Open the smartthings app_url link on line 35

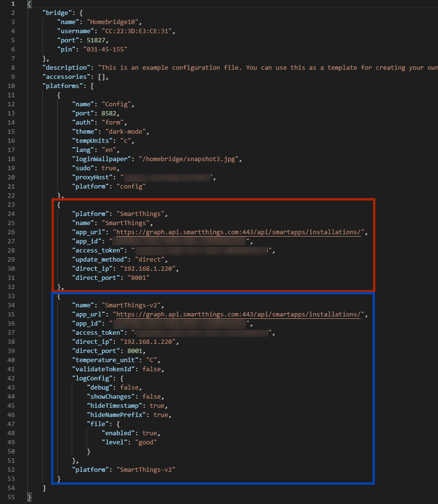click(x=239, y=315)
